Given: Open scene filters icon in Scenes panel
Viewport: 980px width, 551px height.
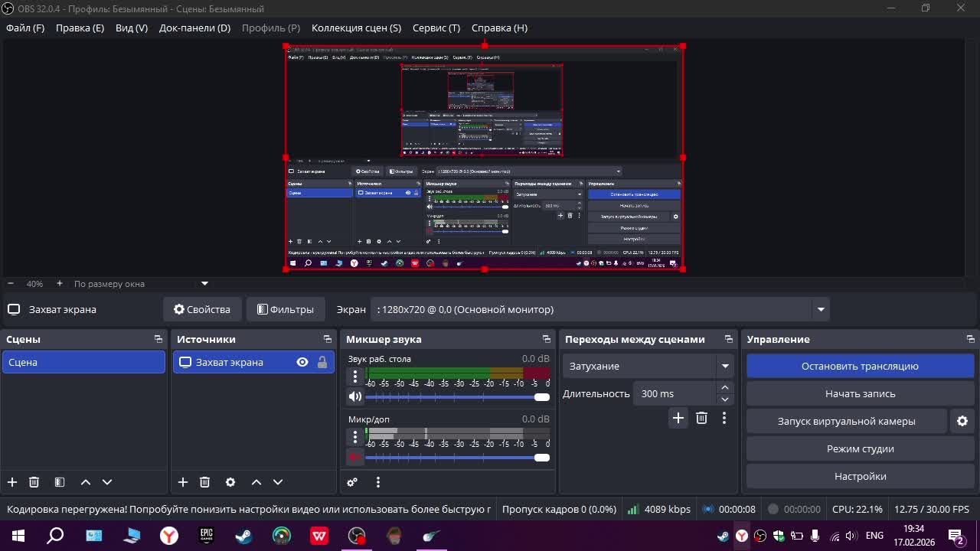Looking at the screenshot, I should point(60,482).
